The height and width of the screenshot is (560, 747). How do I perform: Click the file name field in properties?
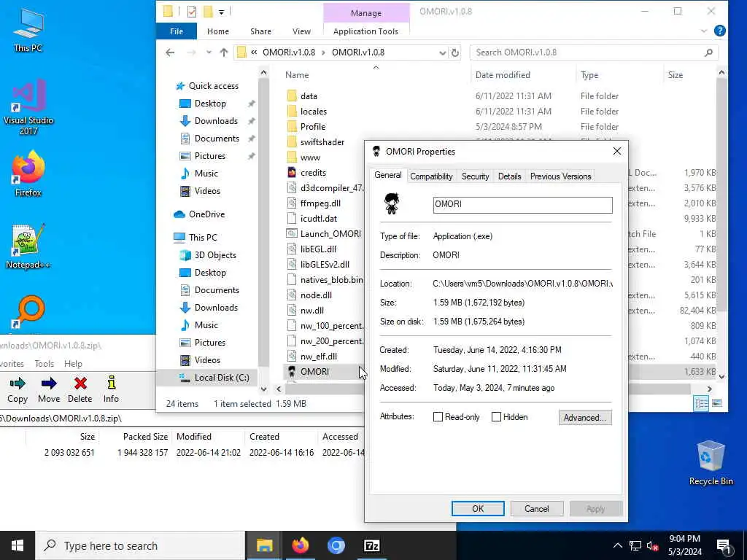(522, 205)
